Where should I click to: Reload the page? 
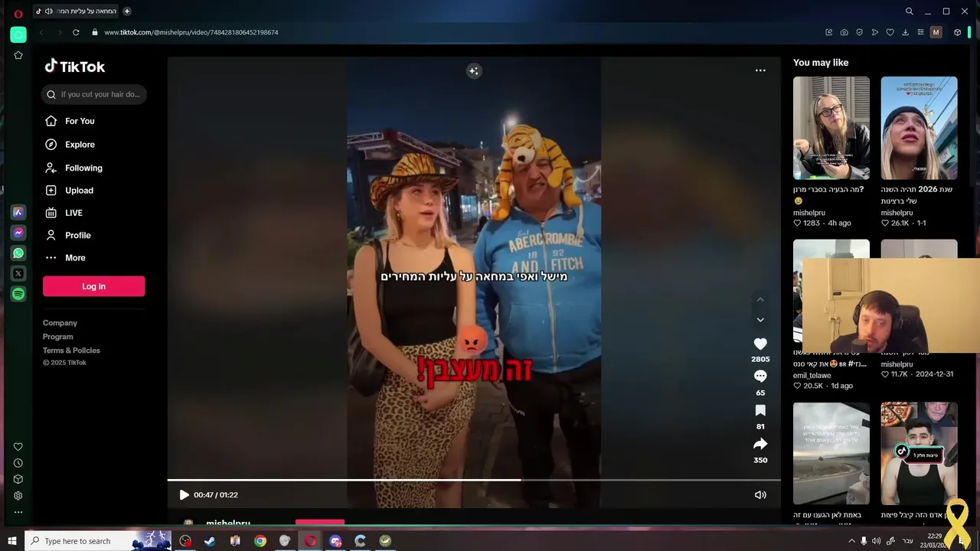pos(76,32)
